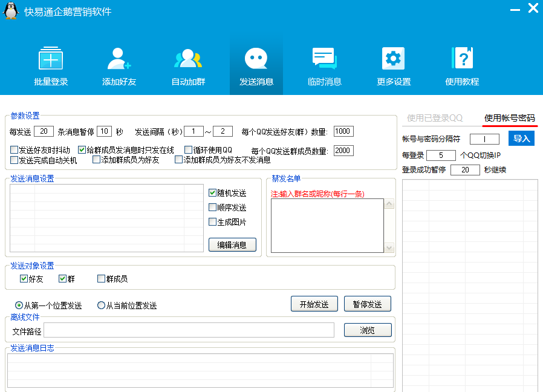543x392 pixels.
Task: Minimize the 快易通企鹅营销软件 window
Action: (515, 10)
